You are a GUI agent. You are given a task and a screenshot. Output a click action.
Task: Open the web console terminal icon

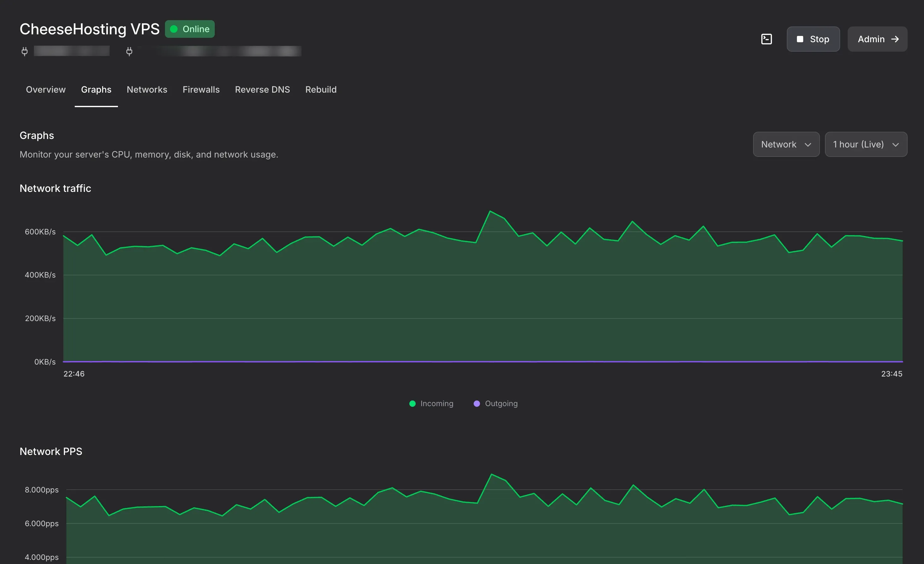pos(767,39)
